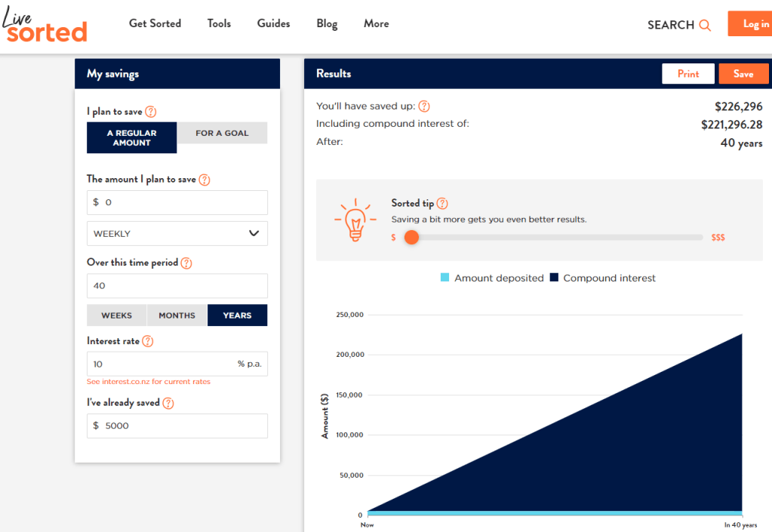
Task: Click help icon next to 'The amount I plan to save'
Action: point(205,180)
